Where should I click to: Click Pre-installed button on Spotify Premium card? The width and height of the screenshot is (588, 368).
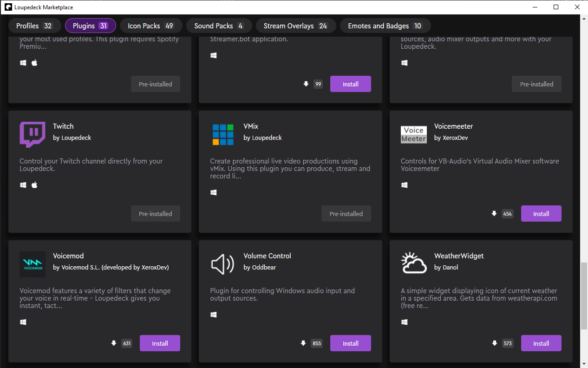tap(156, 84)
